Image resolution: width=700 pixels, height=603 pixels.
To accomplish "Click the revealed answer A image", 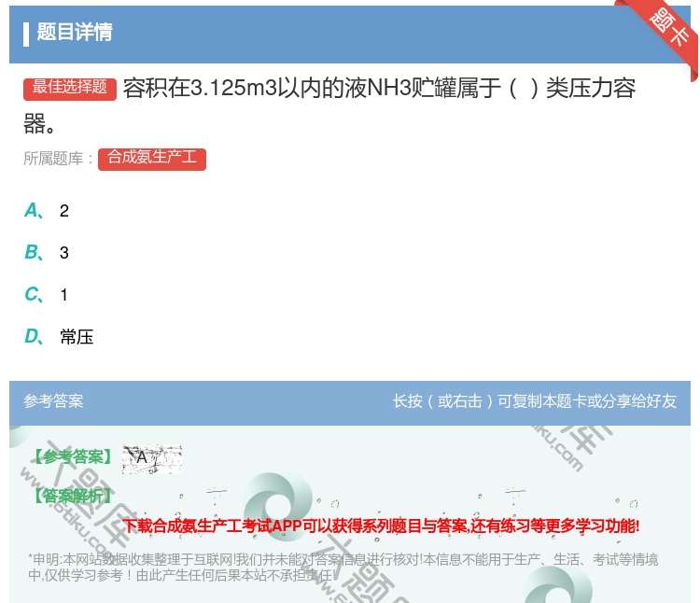I will [x=152, y=459].
